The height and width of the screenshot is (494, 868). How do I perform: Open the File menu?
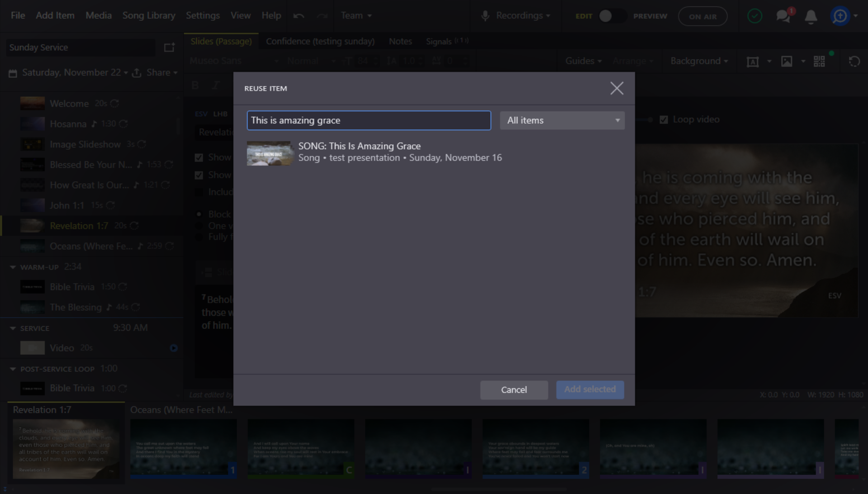click(x=18, y=16)
